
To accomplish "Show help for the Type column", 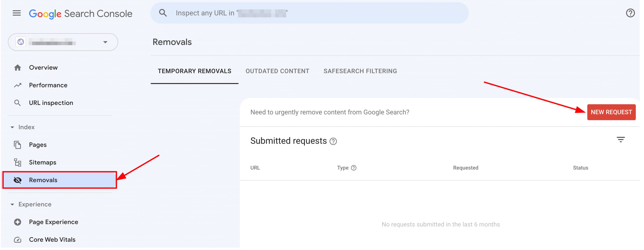I will click(x=353, y=168).
